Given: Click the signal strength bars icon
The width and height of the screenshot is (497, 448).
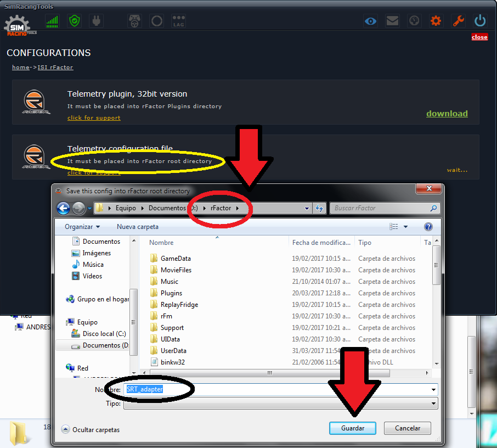Looking at the screenshot, I should pyautogui.click(x=52, y=21).
